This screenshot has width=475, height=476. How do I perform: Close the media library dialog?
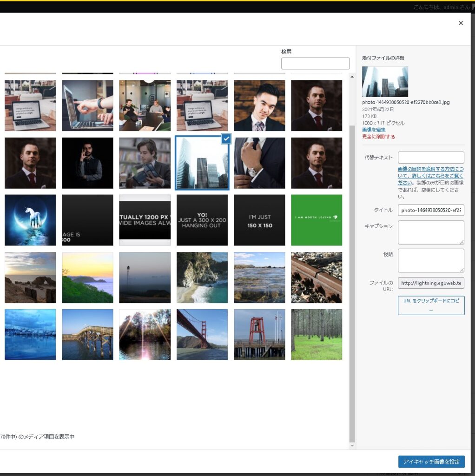(461, 23)
